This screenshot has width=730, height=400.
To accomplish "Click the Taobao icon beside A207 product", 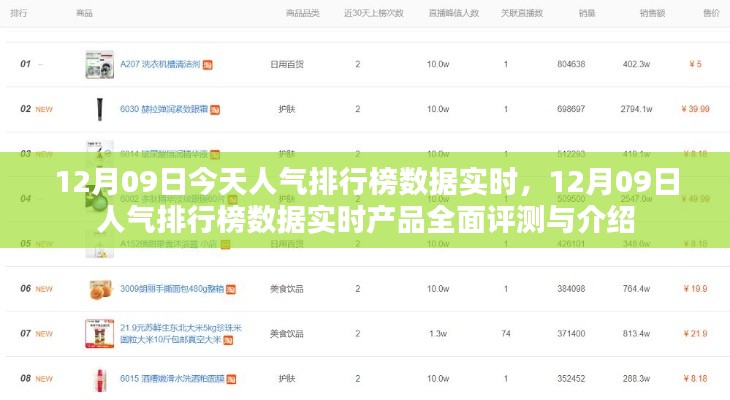I will (x=208, y=65).
